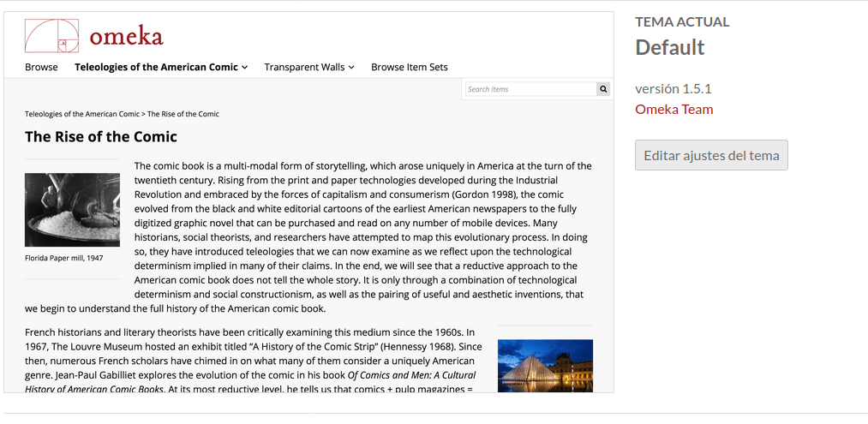
Task: Click the Default theme name
Action: click(x=669, y=48)
